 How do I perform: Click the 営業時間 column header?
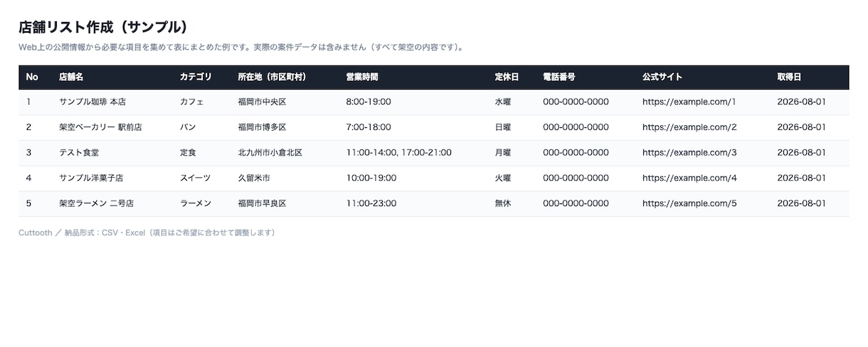pyautogui.click(x=362, y=77)
